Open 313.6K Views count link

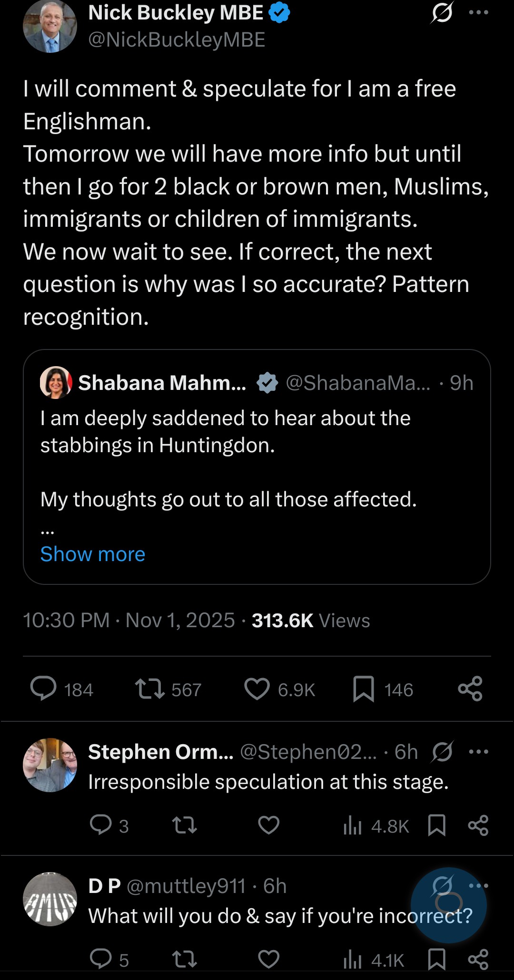tap(310, 621)
